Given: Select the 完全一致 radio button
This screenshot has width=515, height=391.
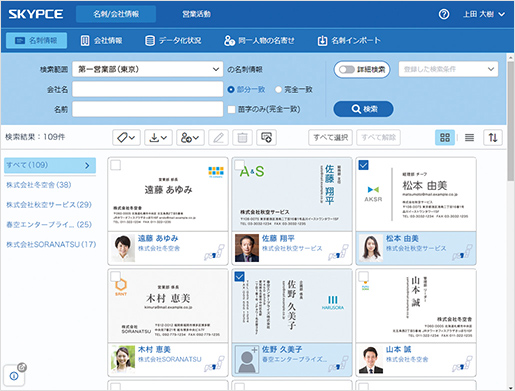Looking at the screenshot, I should point(278,90).
